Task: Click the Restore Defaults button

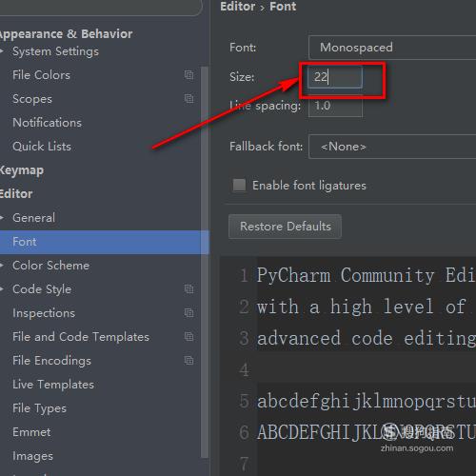Action: tap(285, 227)
